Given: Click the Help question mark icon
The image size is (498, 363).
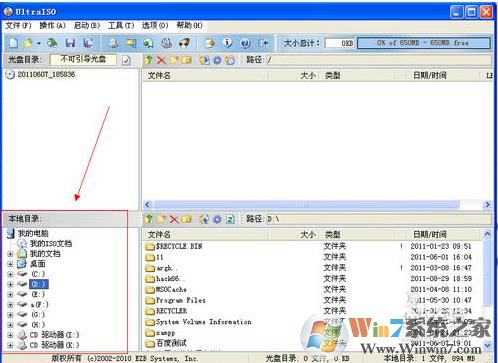Looking at the screenshot, I should 245,43.
